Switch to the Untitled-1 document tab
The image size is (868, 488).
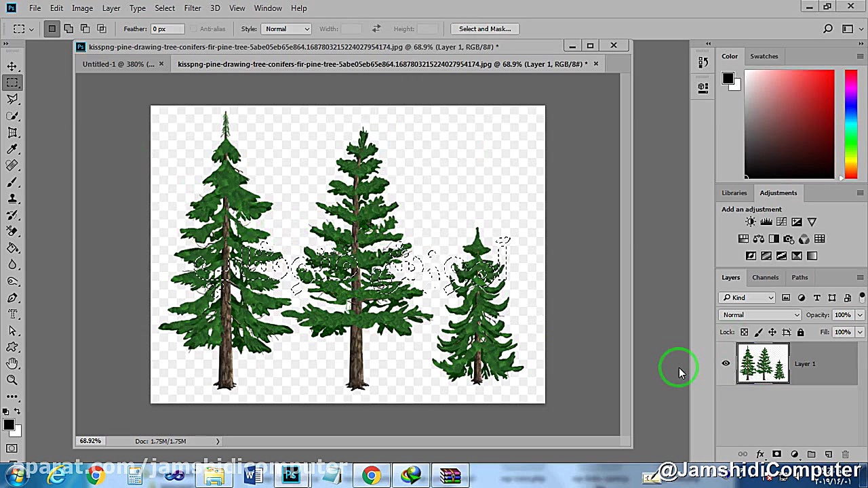(x=118, y=64)
